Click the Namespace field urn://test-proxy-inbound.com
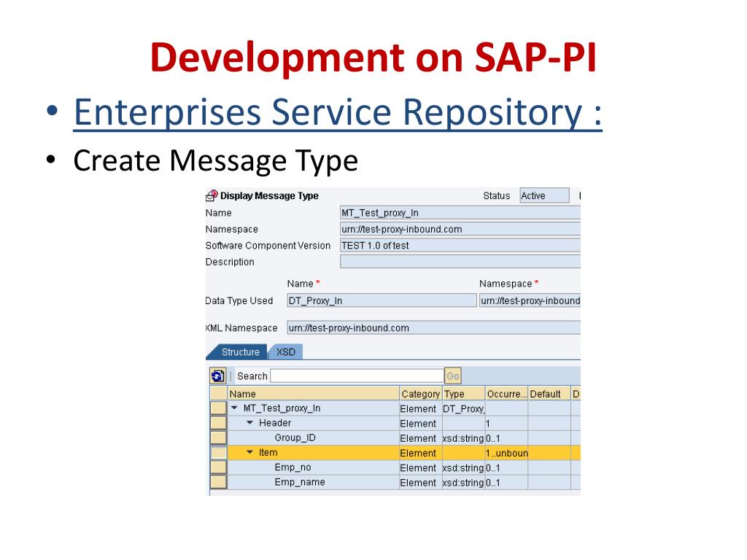This screenshot has width=747, height=560. tap(460, 229)
